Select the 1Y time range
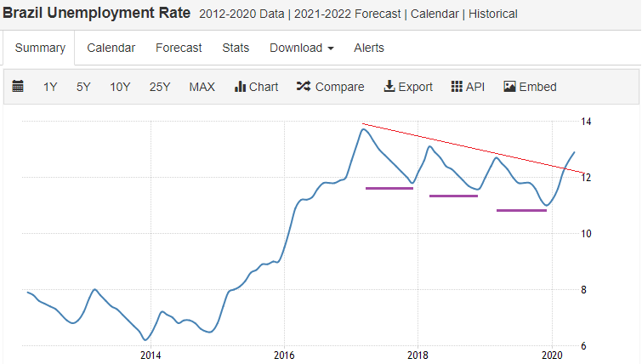The image size is (642, 364). pyautogui.click(x=50, y=87)
